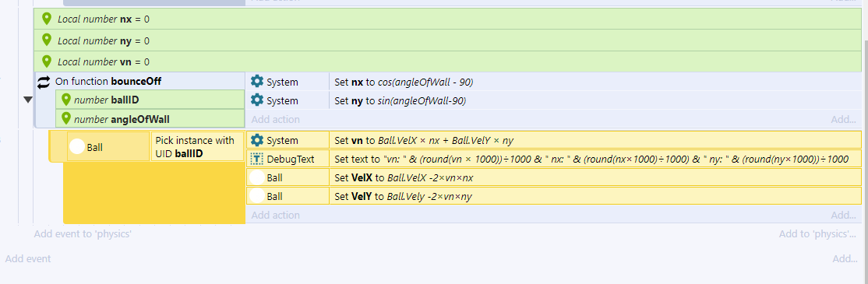Click the DebugText object icon
This screenshot has width=868, height=284.
(257, 160)
